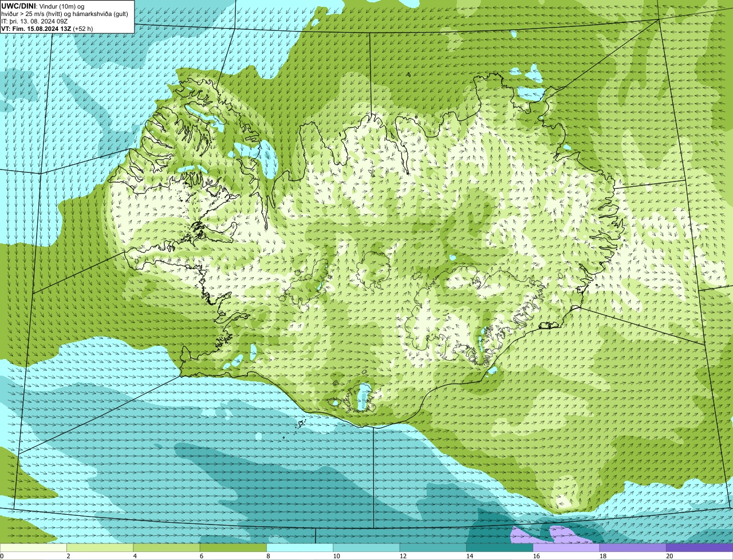
Task: Click the 'UWC/DINI: Vindur (10m) og' title line
Action: 43,6
